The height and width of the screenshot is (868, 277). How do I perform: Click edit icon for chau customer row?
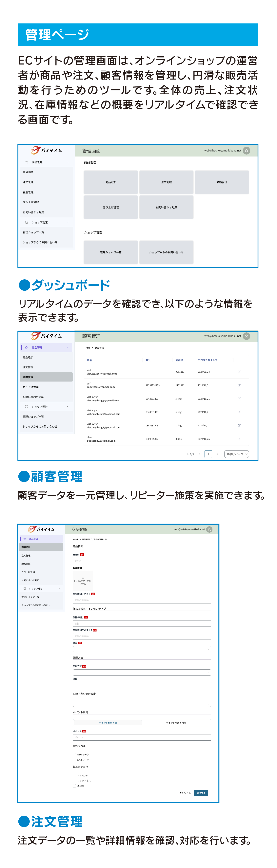point(239,439)
